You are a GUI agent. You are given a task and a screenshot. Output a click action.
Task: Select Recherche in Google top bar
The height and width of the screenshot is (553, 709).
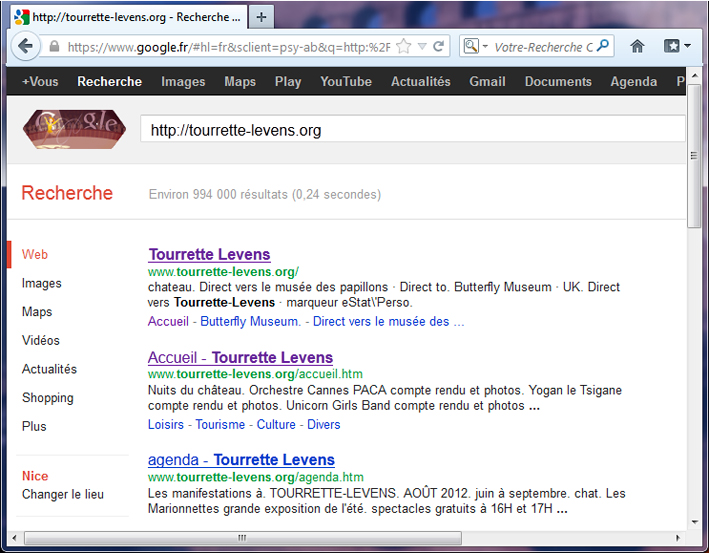(109, 81)
